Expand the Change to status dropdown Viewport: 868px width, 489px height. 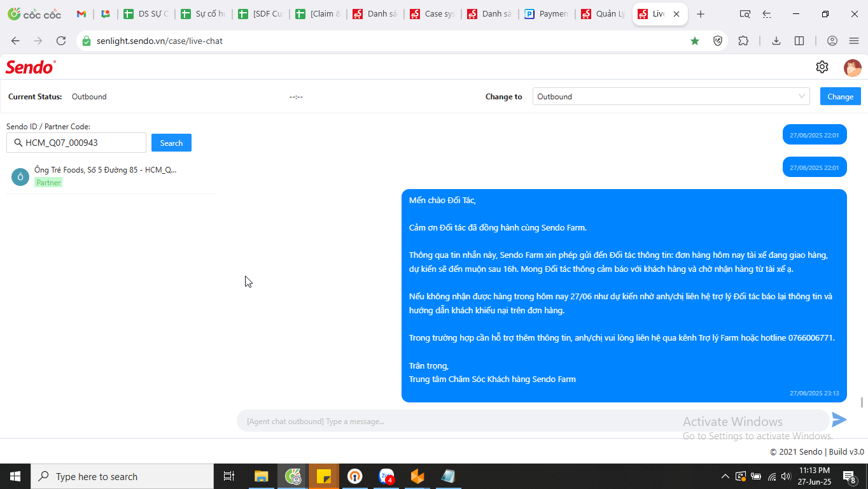[x=671, y=97]
